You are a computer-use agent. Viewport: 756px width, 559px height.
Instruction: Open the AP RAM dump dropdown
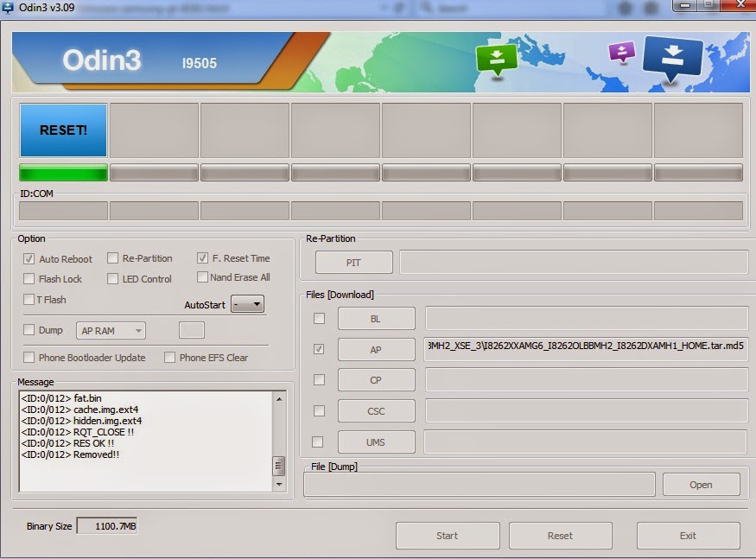pos(111,330)
